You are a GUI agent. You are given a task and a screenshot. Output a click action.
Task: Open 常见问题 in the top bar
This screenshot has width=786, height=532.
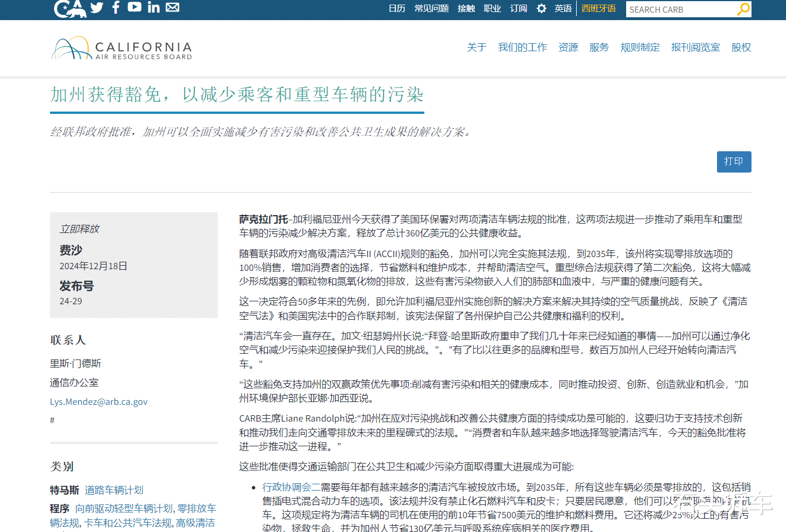tap(431, 9)
